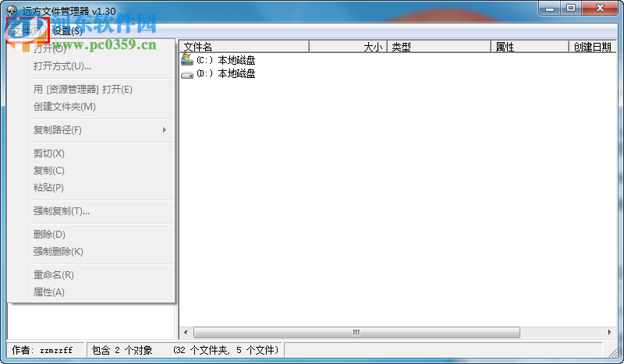Open the 设置(S) menu

tap(67, 30)
